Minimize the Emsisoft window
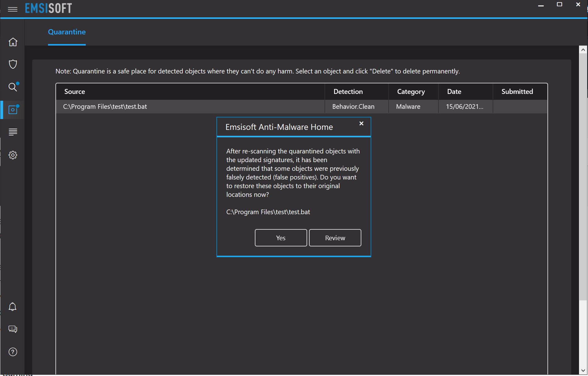588x376 pixels. (x=541, y=6)
